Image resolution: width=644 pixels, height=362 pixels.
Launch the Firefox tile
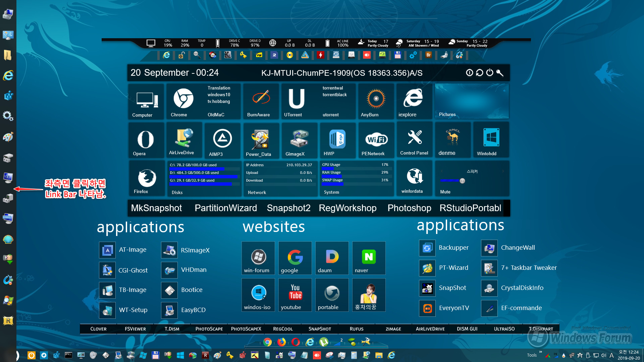point(146,179)
